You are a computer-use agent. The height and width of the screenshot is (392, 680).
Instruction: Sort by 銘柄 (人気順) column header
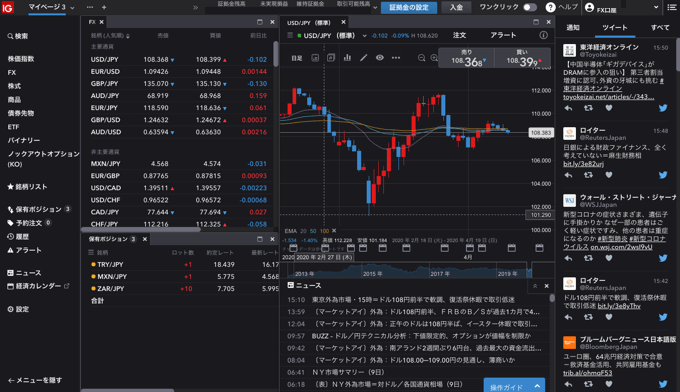click(110, 36)
